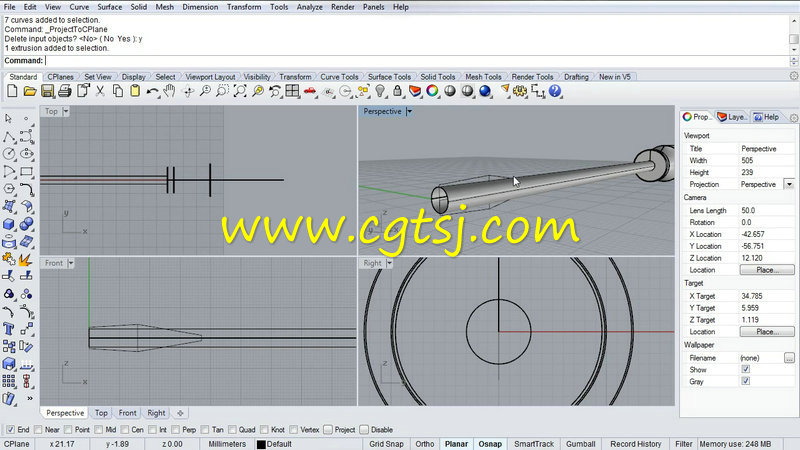The image size is (800, 450).
Task: Switch to the Curve Tools toolbar tab
Action: point(339,77)
